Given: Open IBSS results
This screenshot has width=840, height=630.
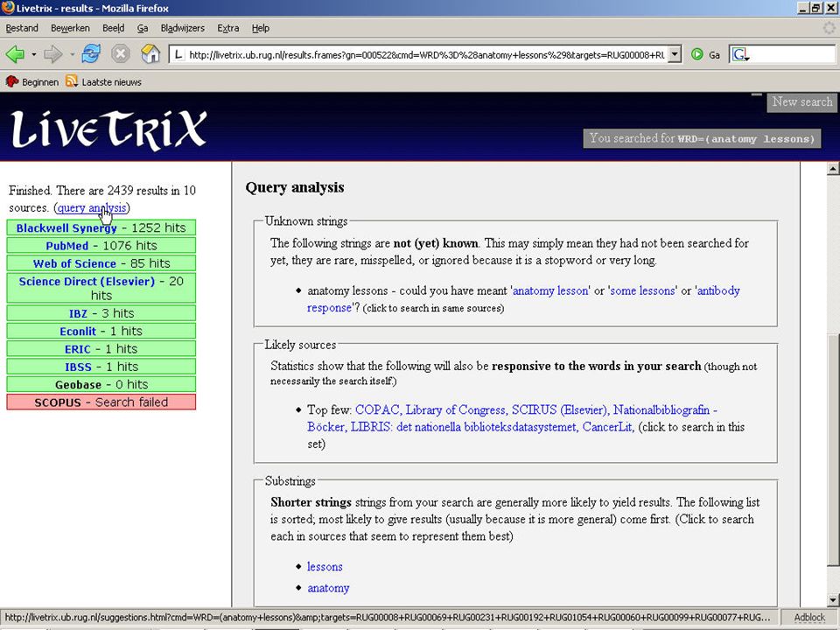Looking at the screenshot, I should 101,367.
